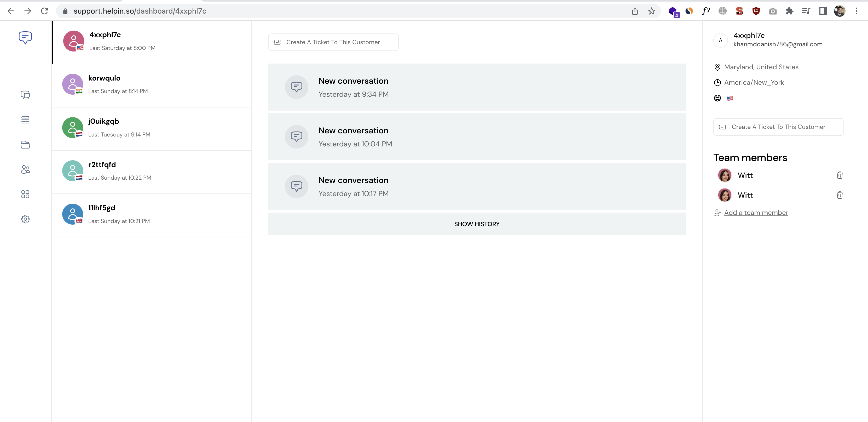The height and width of the screenshot is (422, 868).
Task: Open the team users icon in sidebar
Action: pyautogui.click(x=25, y=169)
